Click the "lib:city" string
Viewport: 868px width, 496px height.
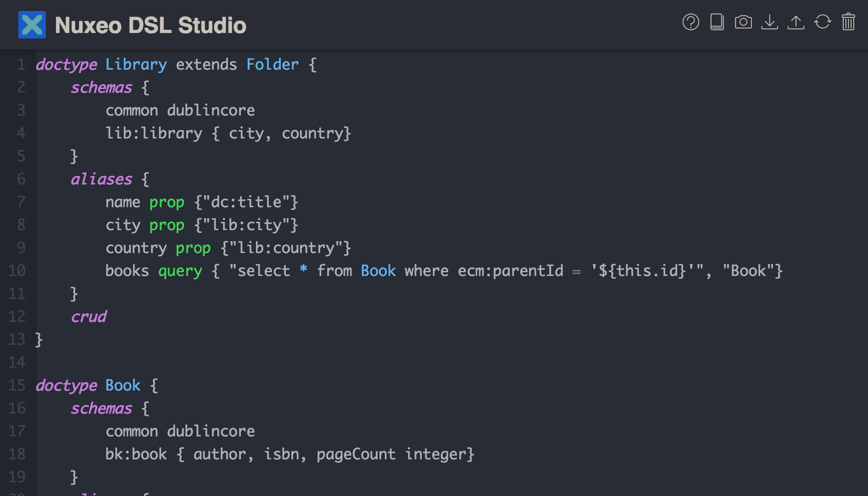pos(246,225)
